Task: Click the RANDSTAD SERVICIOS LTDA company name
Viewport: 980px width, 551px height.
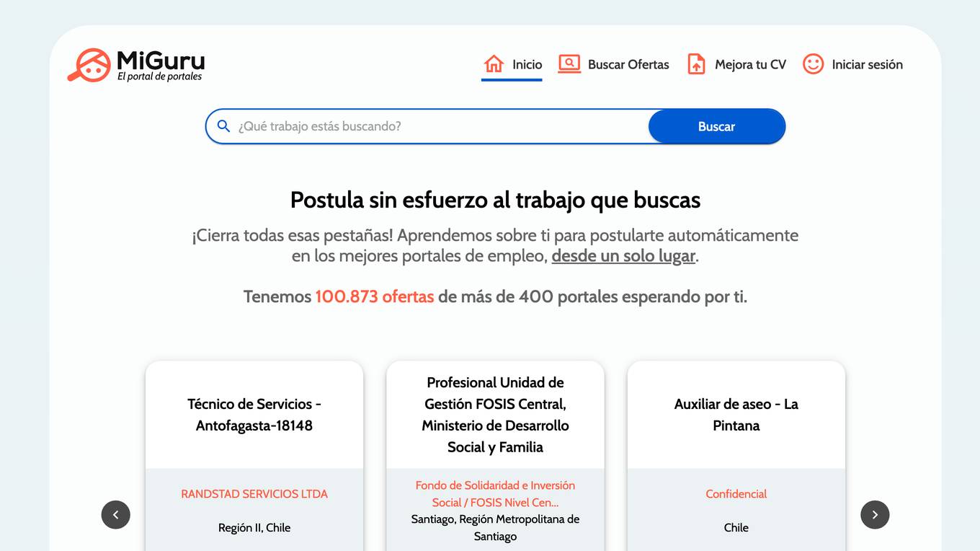Action: pos(254,494)
